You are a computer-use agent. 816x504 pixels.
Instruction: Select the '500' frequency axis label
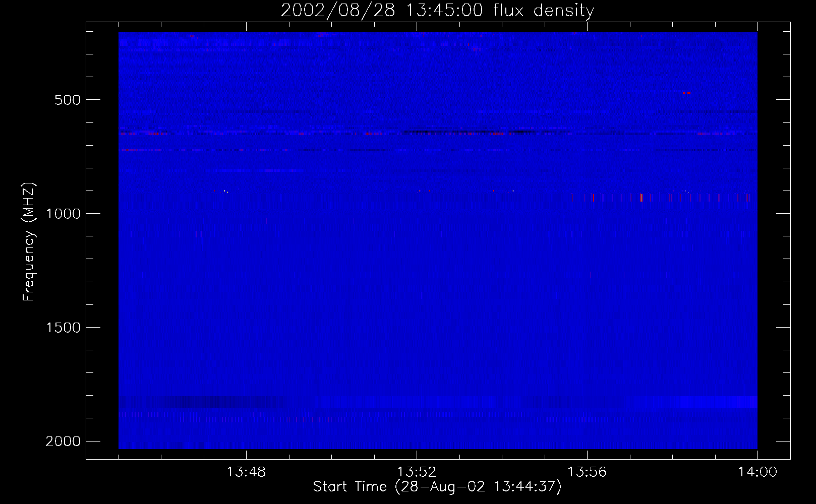pos(68,100)
